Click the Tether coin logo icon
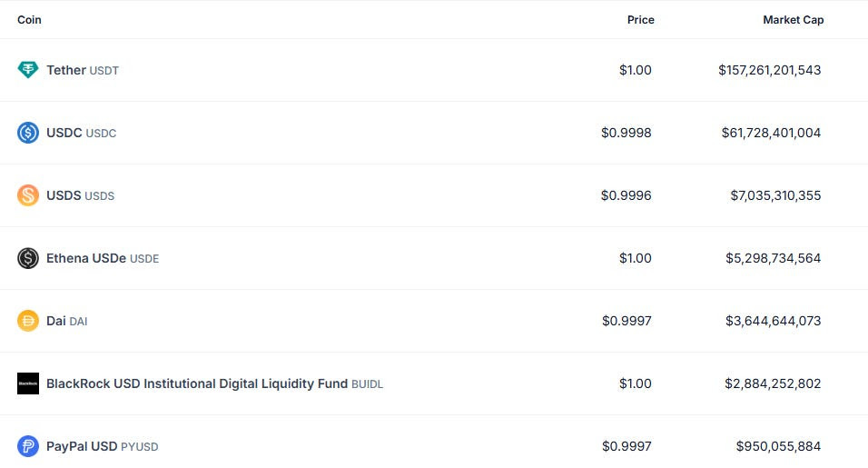868x468 pixels. click(27, 70)
